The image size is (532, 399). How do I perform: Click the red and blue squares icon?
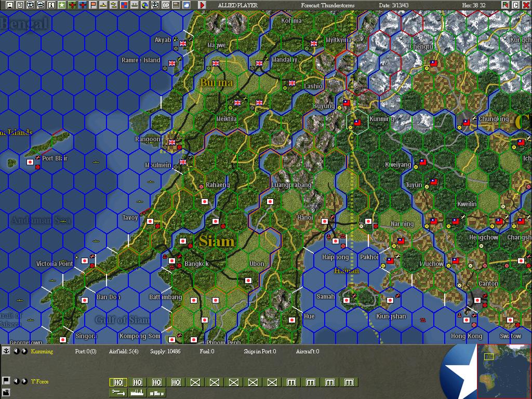(124, 5)
